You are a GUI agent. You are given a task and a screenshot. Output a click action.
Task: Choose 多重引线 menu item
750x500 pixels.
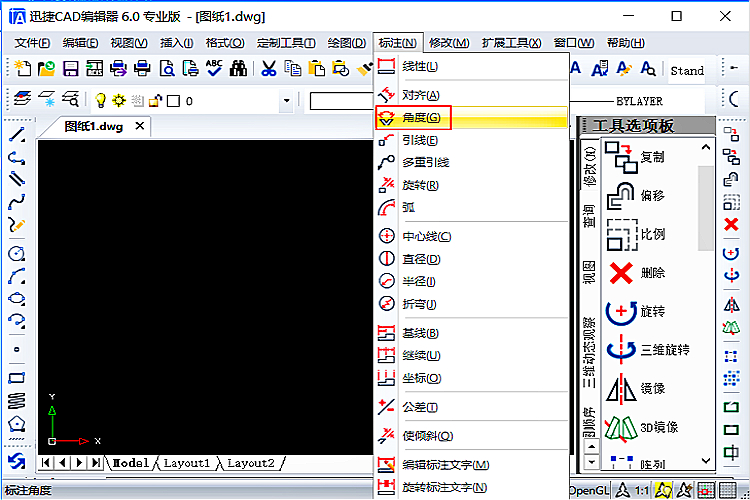click(x=471, y=163)
